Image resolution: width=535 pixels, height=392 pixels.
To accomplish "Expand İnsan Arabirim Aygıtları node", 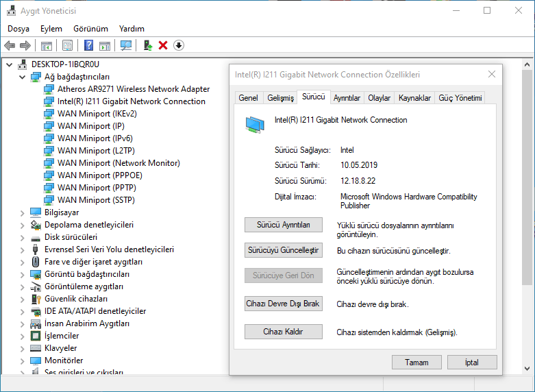I will pyautogui.click(x=23, y=323).
